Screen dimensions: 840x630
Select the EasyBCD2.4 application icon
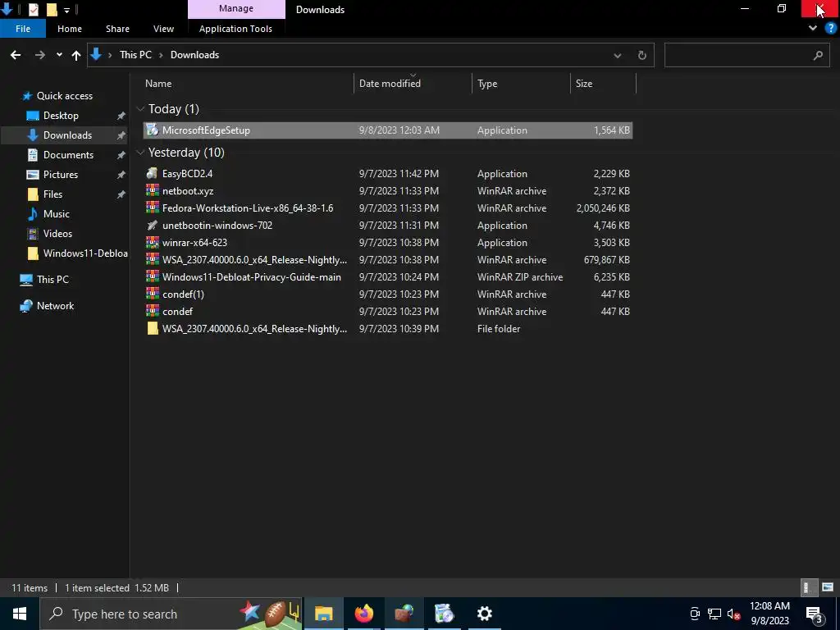click(152, 173)
